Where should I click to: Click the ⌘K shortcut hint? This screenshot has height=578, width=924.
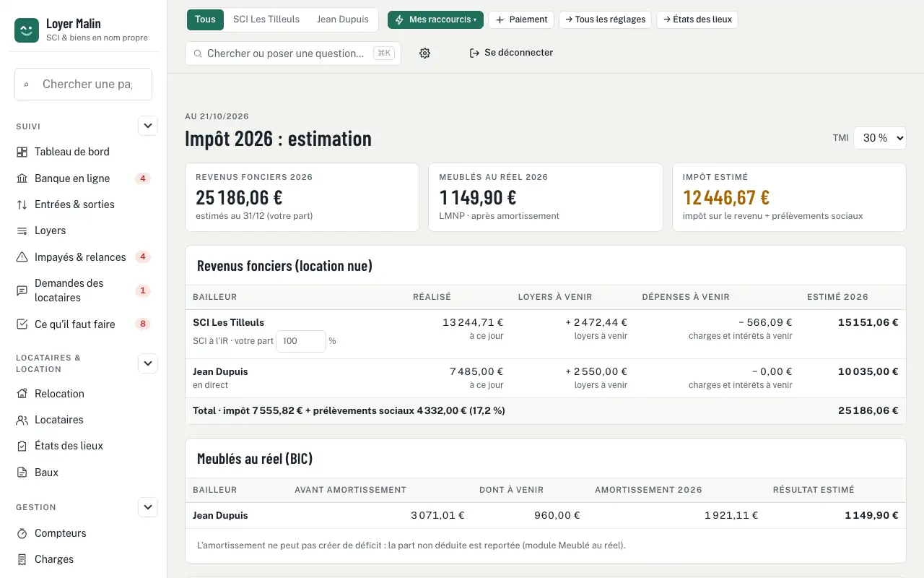click(384, 53)
